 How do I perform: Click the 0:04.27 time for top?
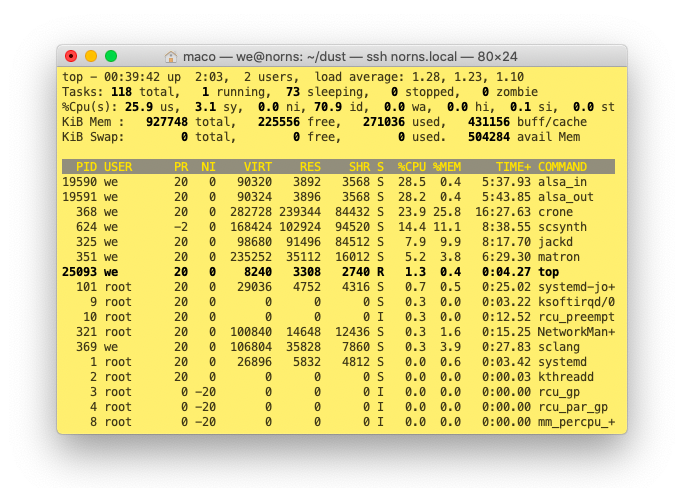tap(506, 272)
